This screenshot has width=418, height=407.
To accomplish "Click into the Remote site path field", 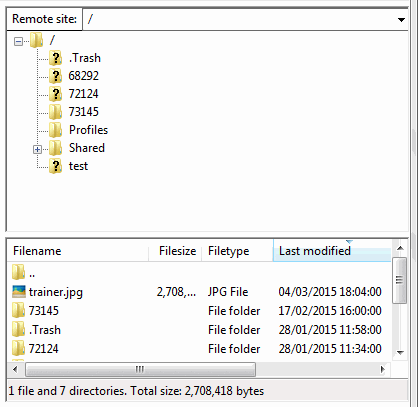I will tap(239, 20).
